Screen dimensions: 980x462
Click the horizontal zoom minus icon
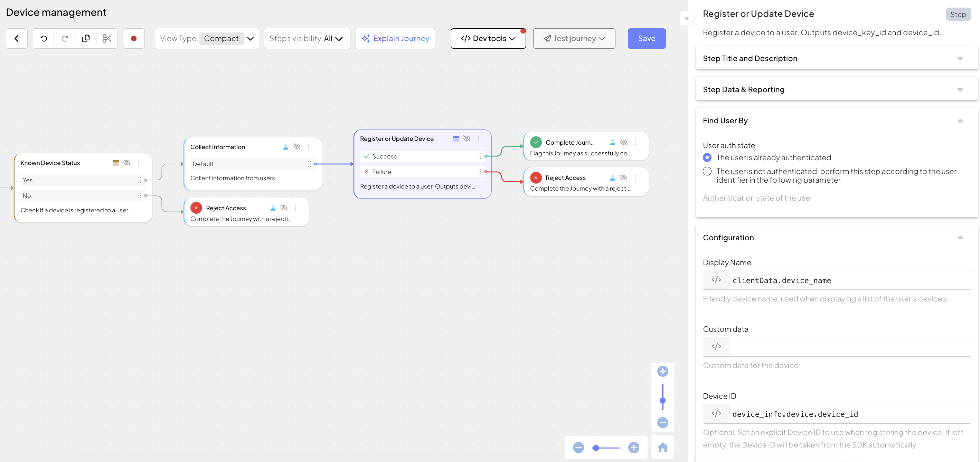(578, 447)
